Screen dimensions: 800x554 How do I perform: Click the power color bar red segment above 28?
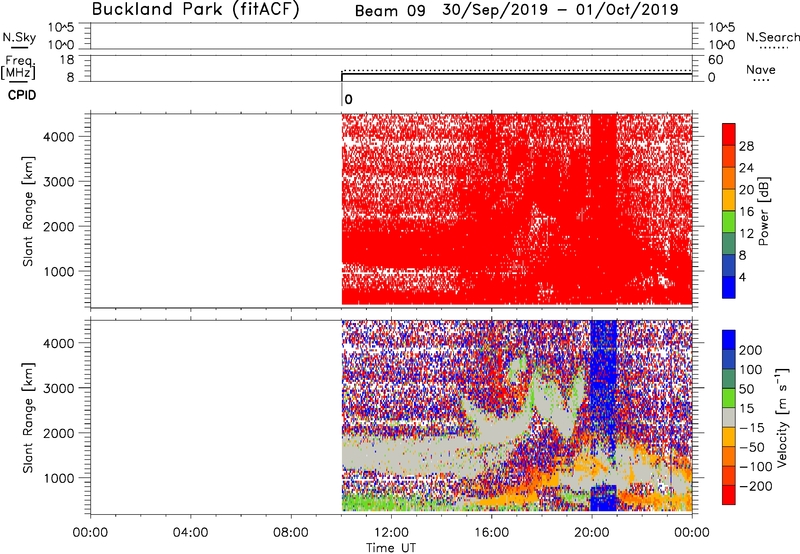[729, 134]
